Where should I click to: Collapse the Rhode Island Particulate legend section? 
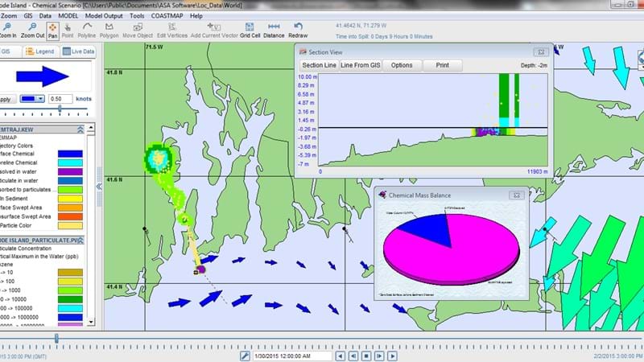tap(80, 240)
